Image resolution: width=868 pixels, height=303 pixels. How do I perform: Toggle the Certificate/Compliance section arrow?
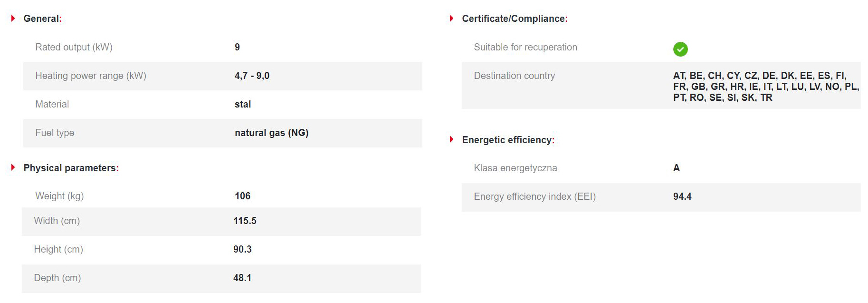pos(452,19)
